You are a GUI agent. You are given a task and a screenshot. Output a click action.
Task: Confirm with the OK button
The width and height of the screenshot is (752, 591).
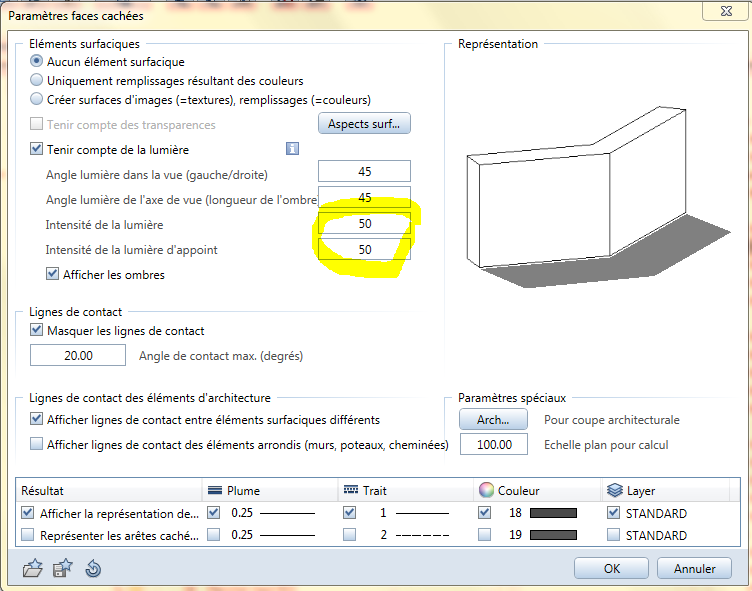click(611, 568)
